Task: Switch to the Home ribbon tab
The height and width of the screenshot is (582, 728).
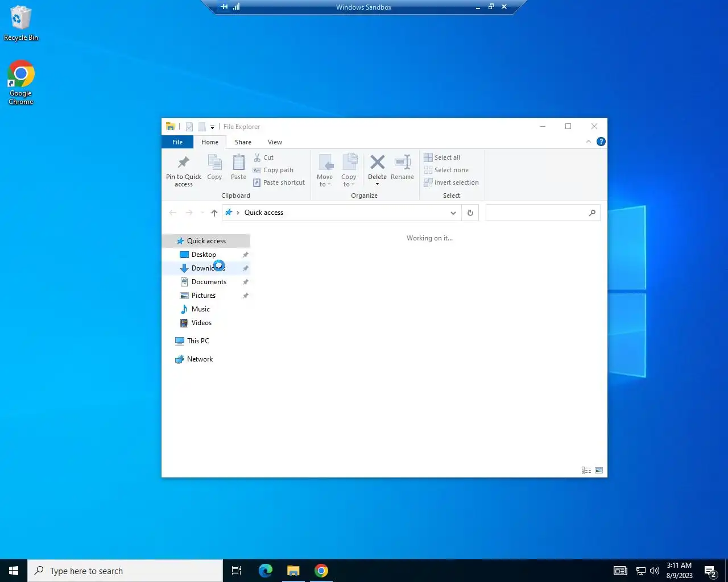Action: point(210,142)
